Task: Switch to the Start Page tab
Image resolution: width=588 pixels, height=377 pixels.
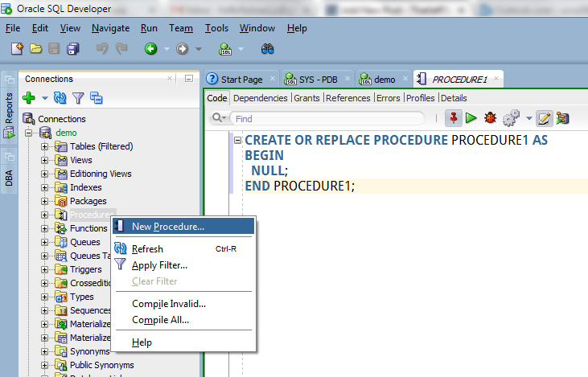Action: [x=241, y=80]
